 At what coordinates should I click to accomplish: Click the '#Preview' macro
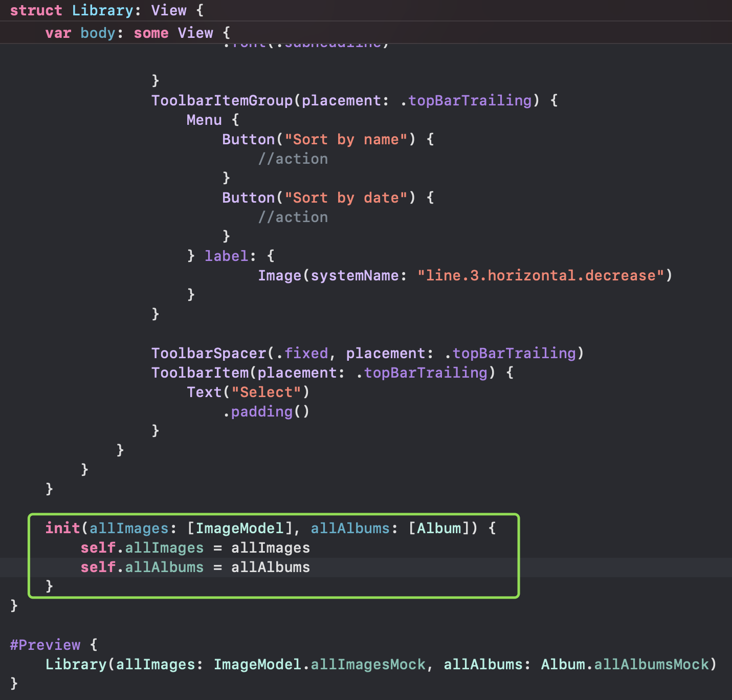pyautogui.click(x=45, y=645)
